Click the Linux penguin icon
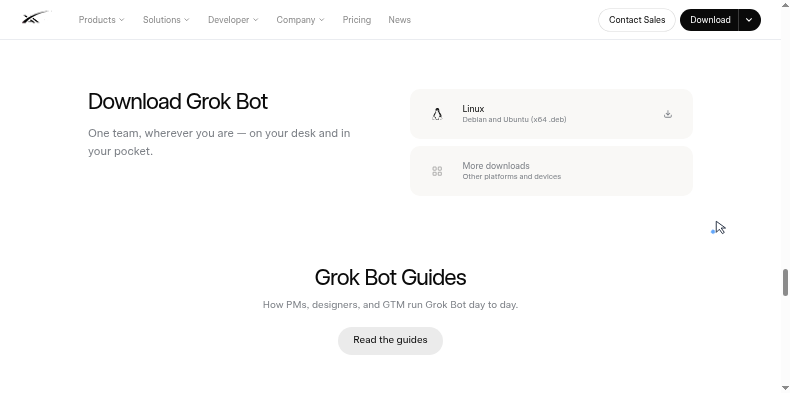 point(437,114)
